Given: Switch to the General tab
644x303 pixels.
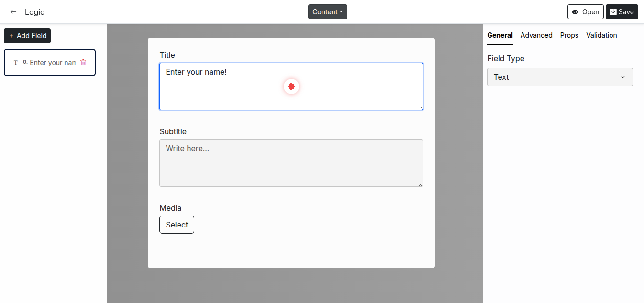Looking at the screenshot, I should pyautogui.click(x=500, y=35).
